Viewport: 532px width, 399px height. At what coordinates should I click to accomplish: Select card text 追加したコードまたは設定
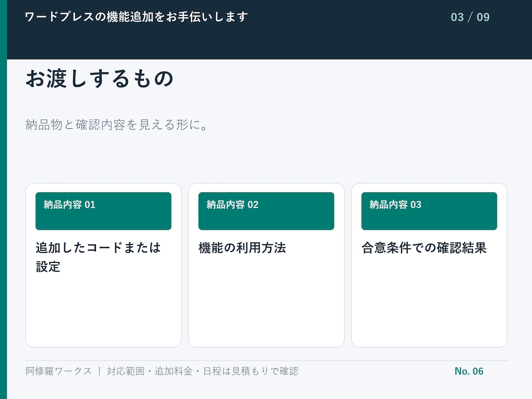pyautogui.click(x=98, y=257)
